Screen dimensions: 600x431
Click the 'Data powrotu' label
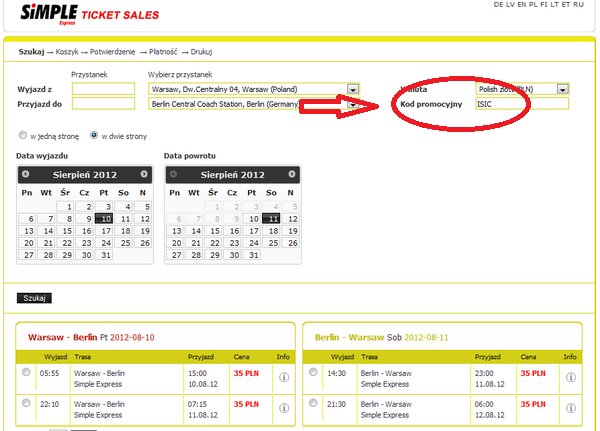click(190, 156)
